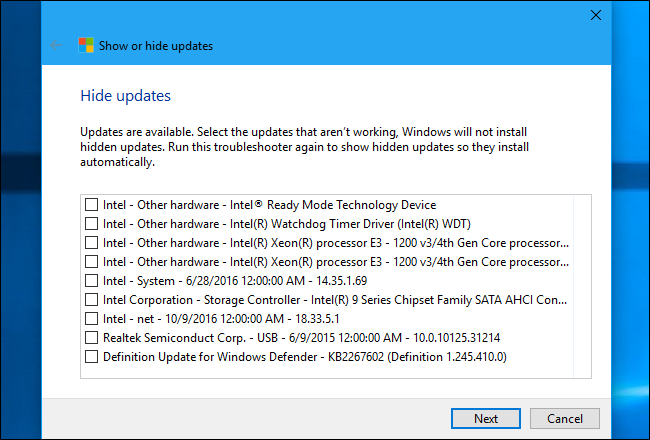Select the Realtek USB update row text
650x440 pixels.
pyautogui.click(x=301, y=337)
